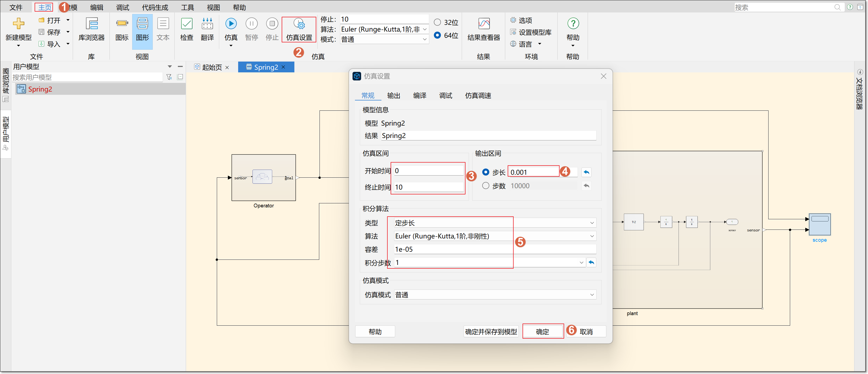The image size is (868, 374).
Task: Switch to the 输出 tab in dialog
Action: [394, 96]
